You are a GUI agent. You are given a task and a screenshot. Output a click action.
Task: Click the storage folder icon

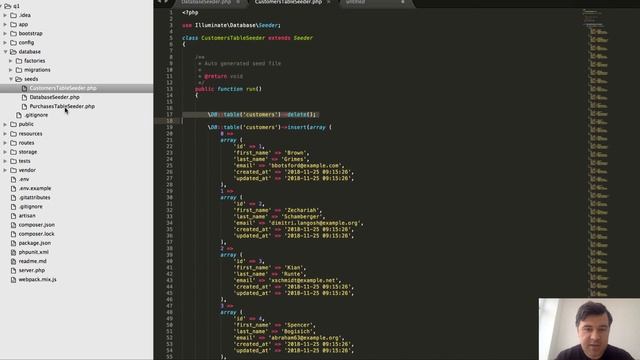(13, 152)
